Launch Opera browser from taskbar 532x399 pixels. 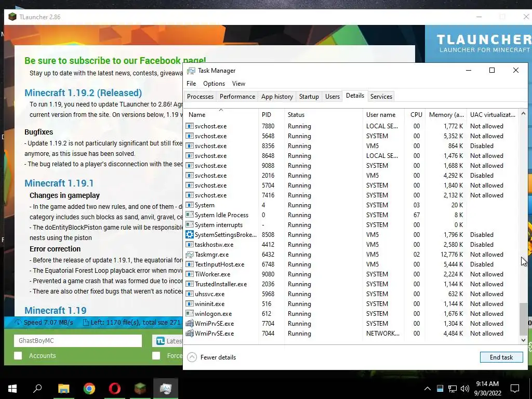coord(115,389)
